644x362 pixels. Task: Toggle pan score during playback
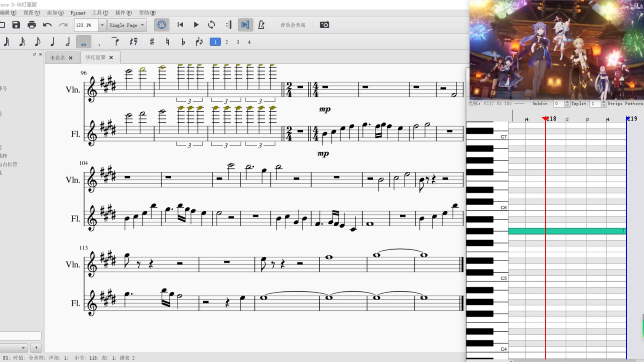[x=245, y=25]
